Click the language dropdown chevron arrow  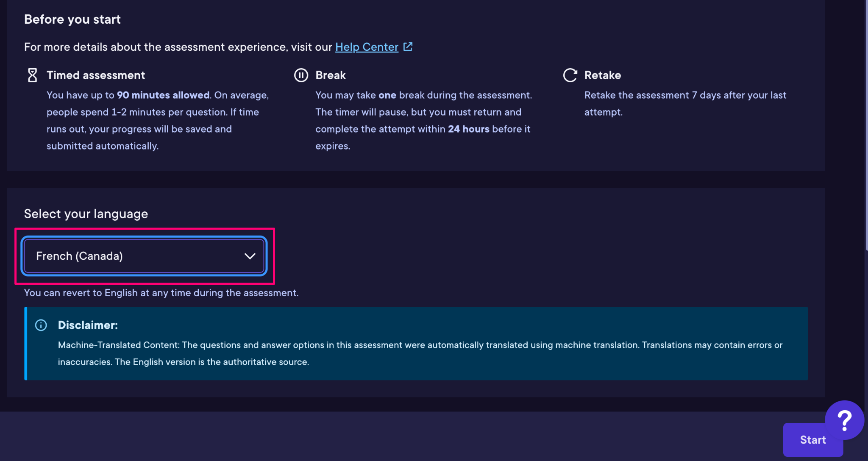[250, 256]
